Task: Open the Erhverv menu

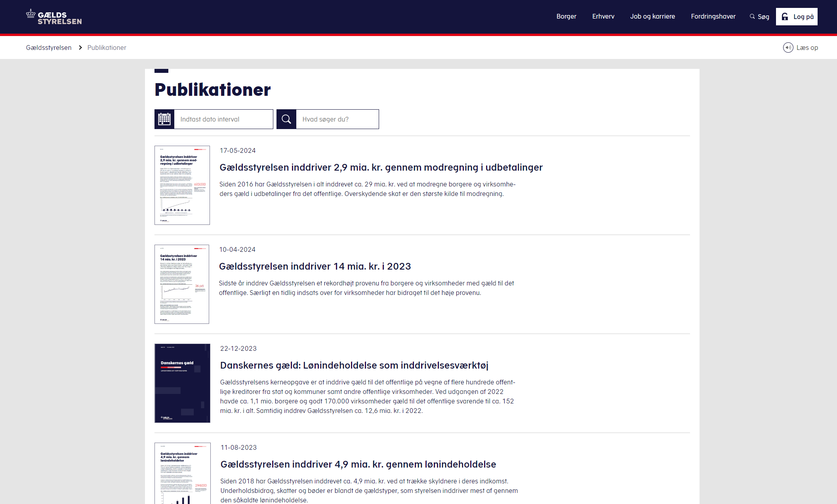Action: pos(603,17)
